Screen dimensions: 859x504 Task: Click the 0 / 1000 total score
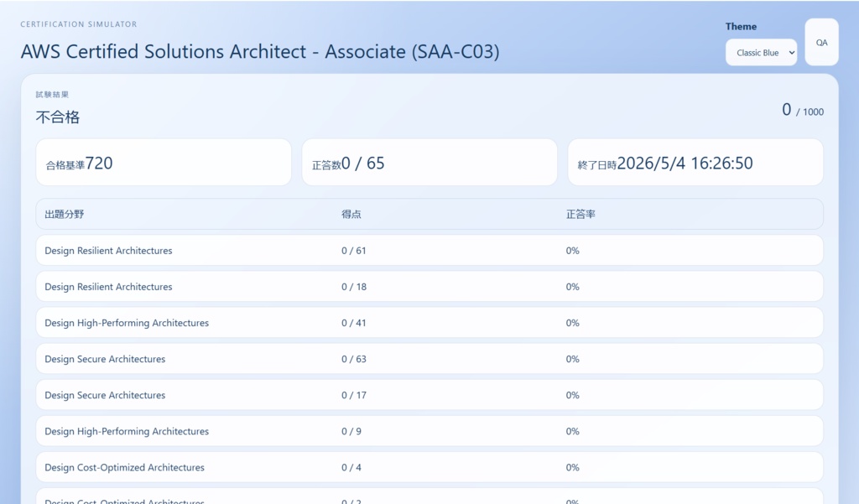[x=803, y=110]
